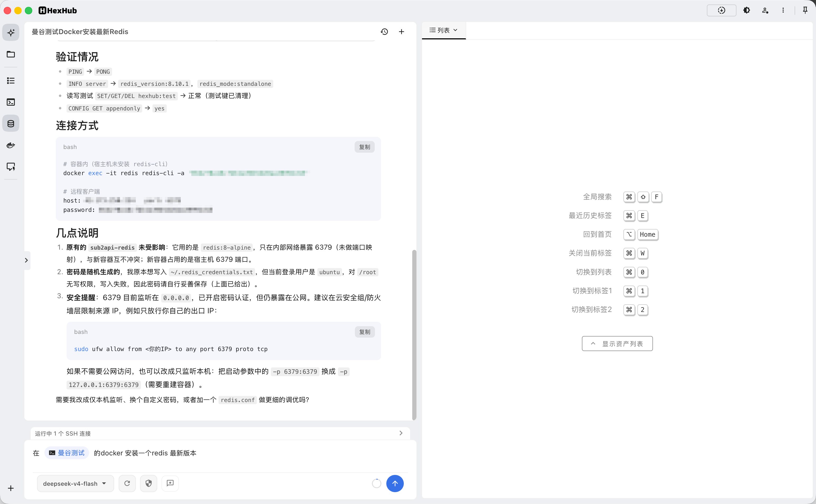Open the 列表 tab dropdown
The width and height of the screenshot is (816, 504).
click(443, 30)
